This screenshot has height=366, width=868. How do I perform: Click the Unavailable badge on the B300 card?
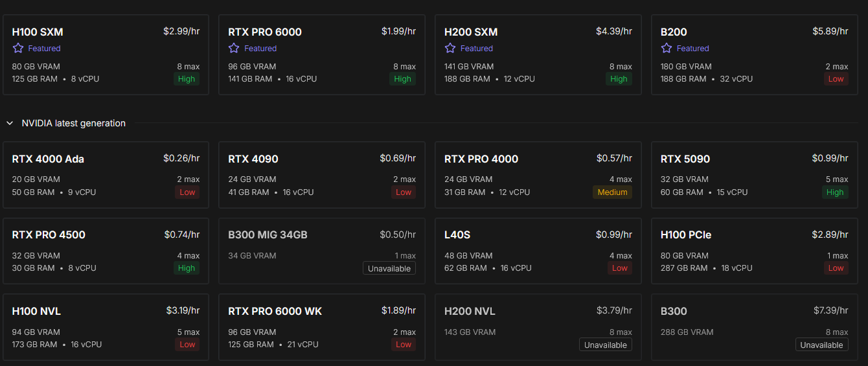[x=821, y=345]
